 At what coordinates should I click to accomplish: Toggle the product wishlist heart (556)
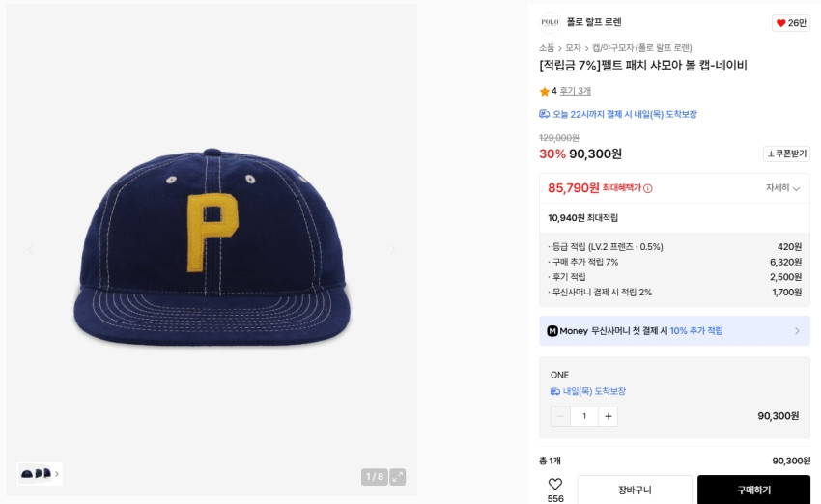click(x=555, y=484)
